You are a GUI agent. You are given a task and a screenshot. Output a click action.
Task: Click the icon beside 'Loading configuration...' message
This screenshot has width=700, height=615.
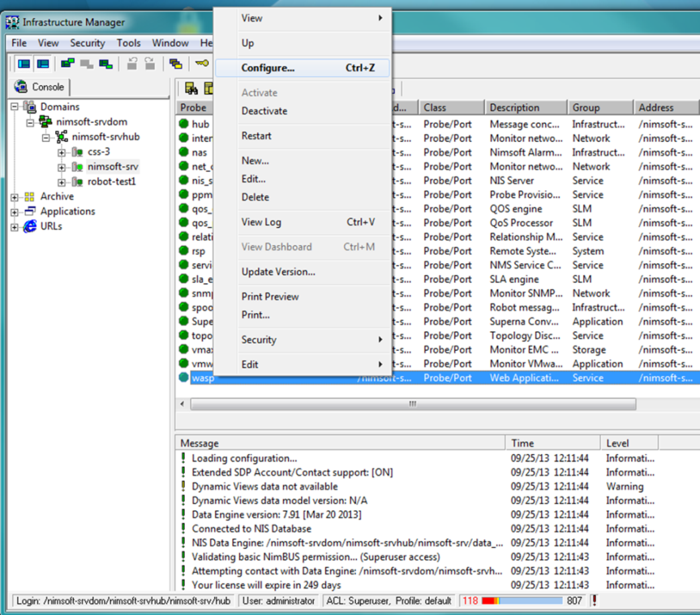coord(183,458)
